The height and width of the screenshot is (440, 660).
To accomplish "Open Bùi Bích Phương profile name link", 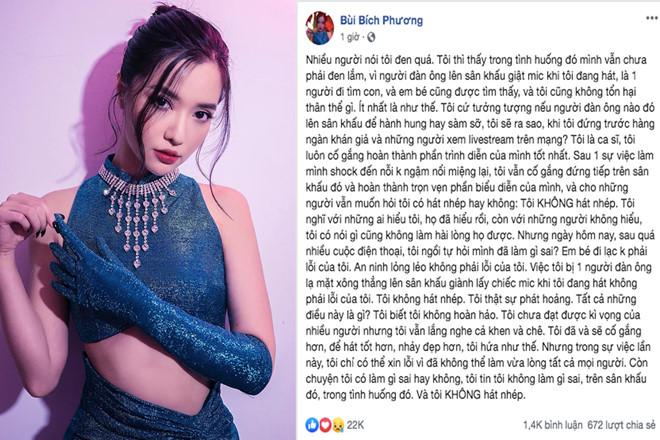I will tap(381, 20).
